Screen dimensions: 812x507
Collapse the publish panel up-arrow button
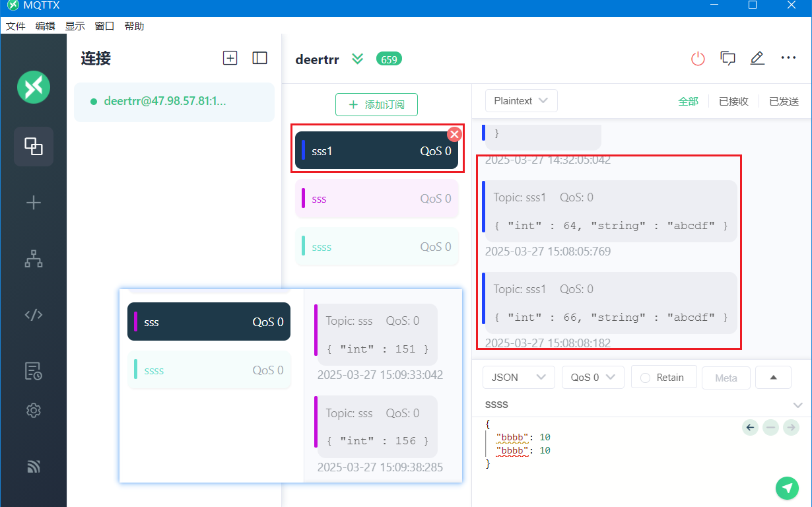(773, 378)
